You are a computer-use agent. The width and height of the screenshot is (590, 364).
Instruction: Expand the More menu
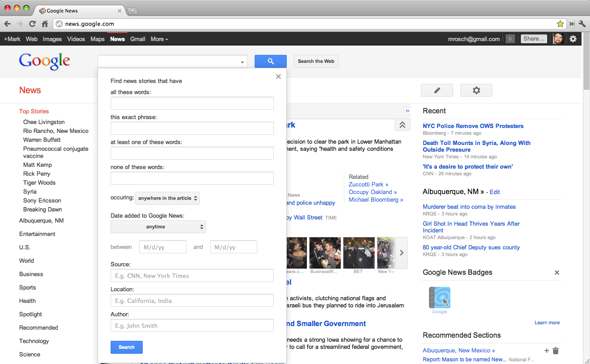tap(159, 39)
